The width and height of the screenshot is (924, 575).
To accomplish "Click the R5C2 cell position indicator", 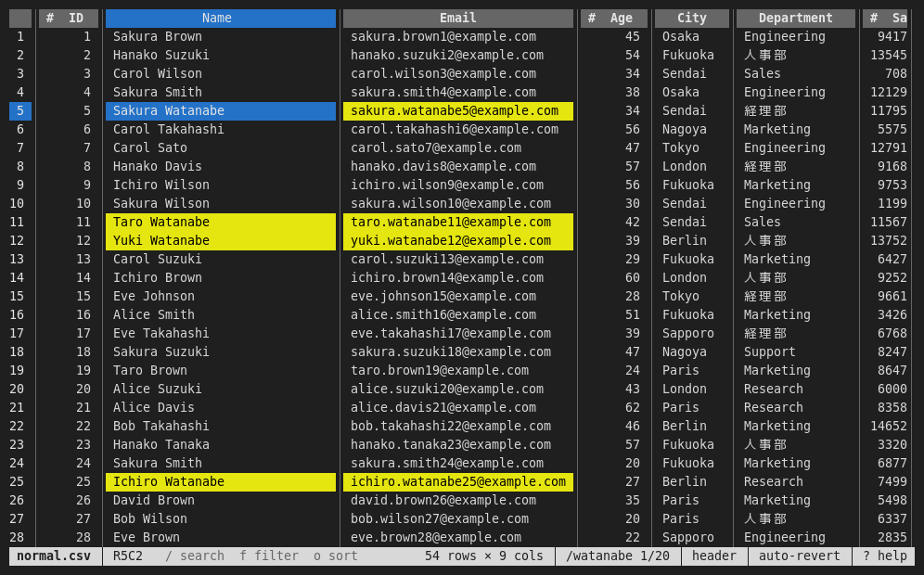I will 127,556.
